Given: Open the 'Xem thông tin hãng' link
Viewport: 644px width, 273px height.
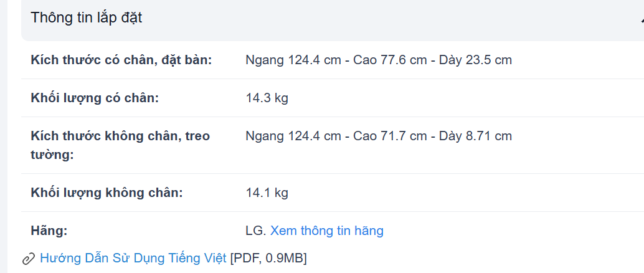Looking at the screenshot, I should (326, 231).
